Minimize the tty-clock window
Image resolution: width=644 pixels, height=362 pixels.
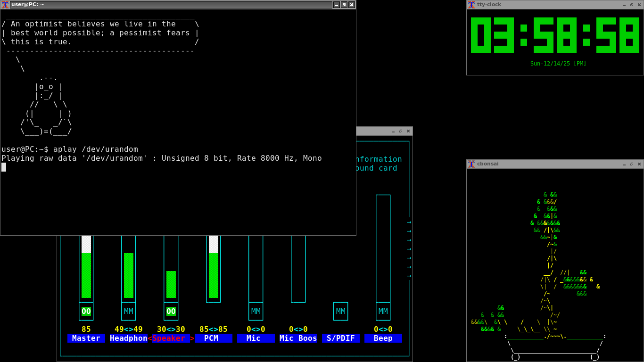point(624,5)
